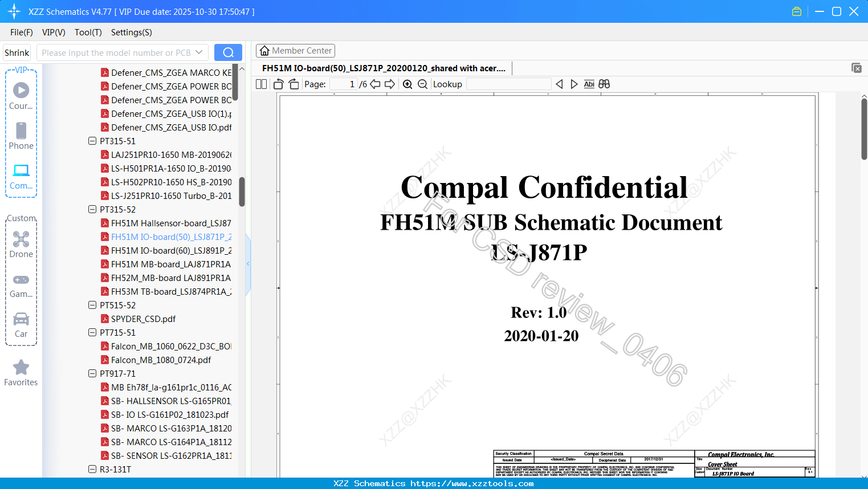Collapse the R3-131T tree node

click(92, 469)
